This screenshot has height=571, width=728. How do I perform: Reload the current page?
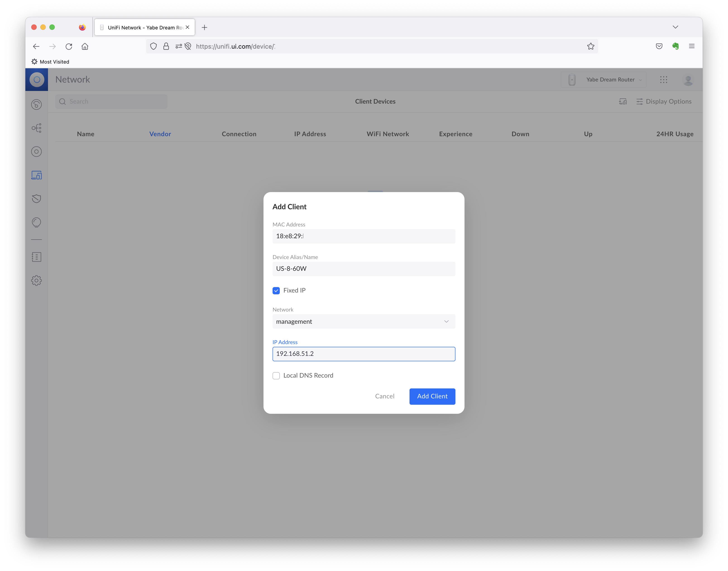[69, 46]
